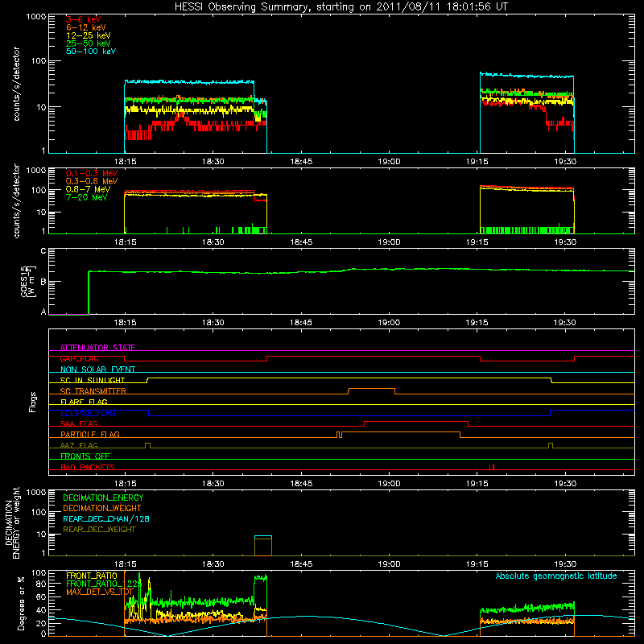Click the 19:30 label under the decimation panel
644x644 pixels.
click(x=565, y=564)
